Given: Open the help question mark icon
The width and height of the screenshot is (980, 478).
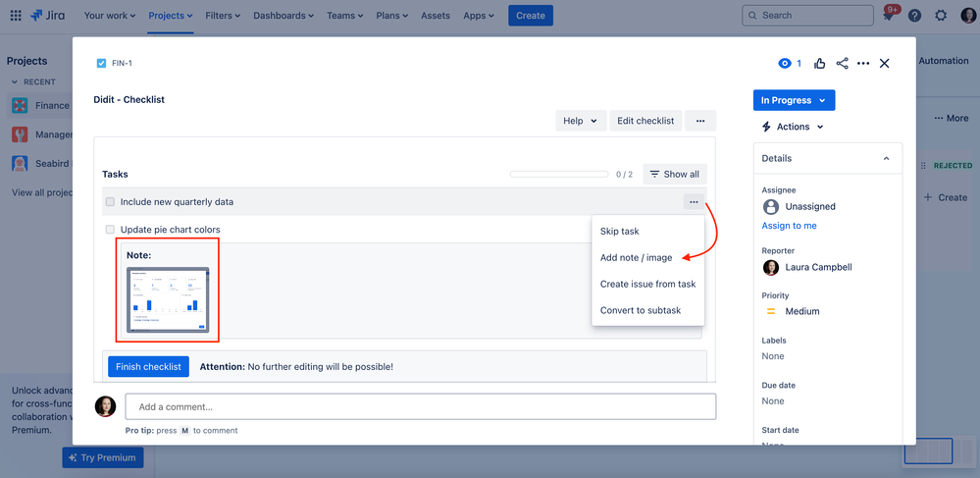Looking at the screenshot, I should 914,16.
